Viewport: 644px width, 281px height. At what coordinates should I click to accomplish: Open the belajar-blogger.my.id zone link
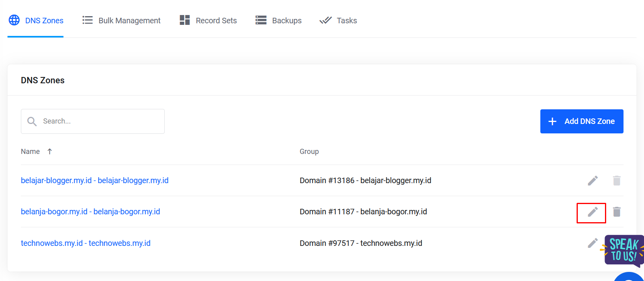(95, 180)
